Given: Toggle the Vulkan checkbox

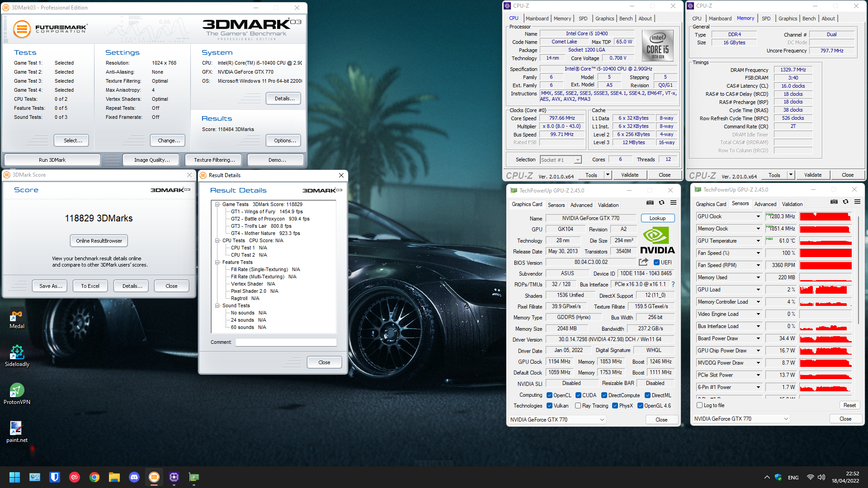Looking at the screenshot, I should (549, 406).
